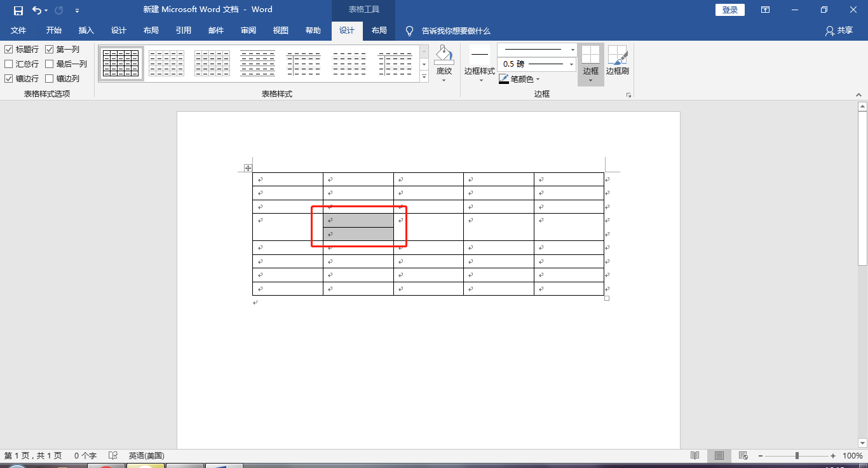The width and height of the screenshot is (868, 468).
Task: Click the 底纹 paint bucket icon
Action: 444,55
